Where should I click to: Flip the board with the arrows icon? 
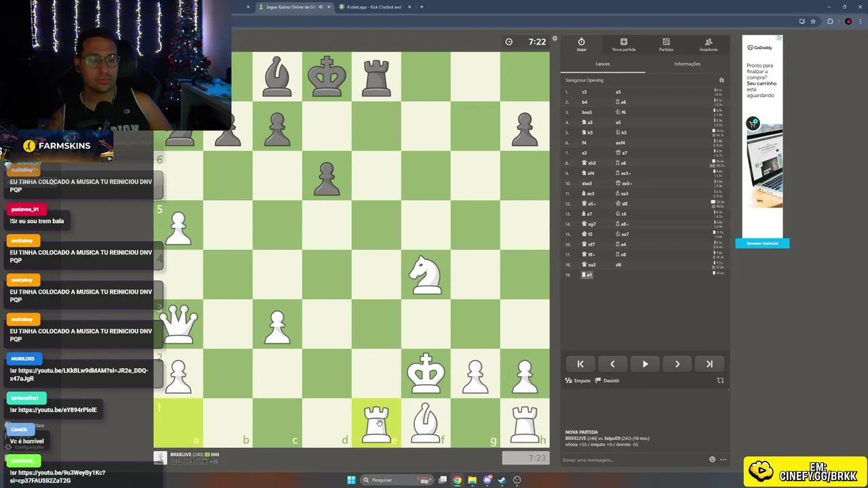click(720, 380)
